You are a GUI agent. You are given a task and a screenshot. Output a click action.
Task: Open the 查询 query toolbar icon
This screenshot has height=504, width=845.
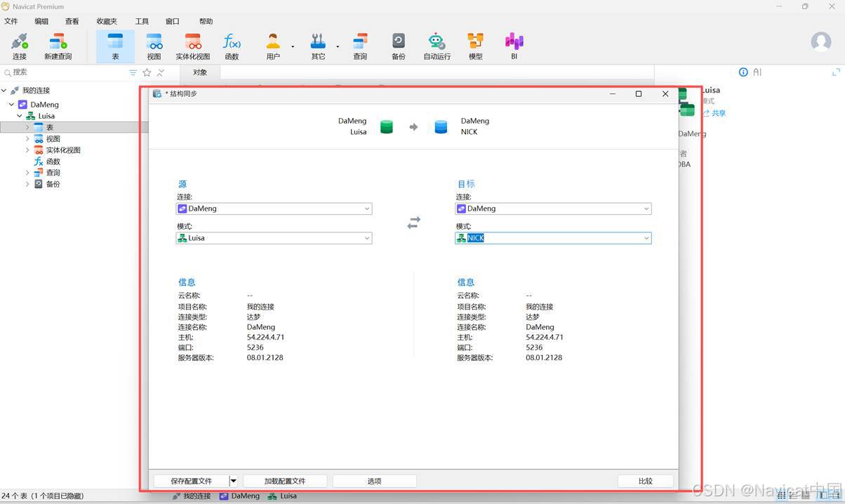[x=360, y=46]
